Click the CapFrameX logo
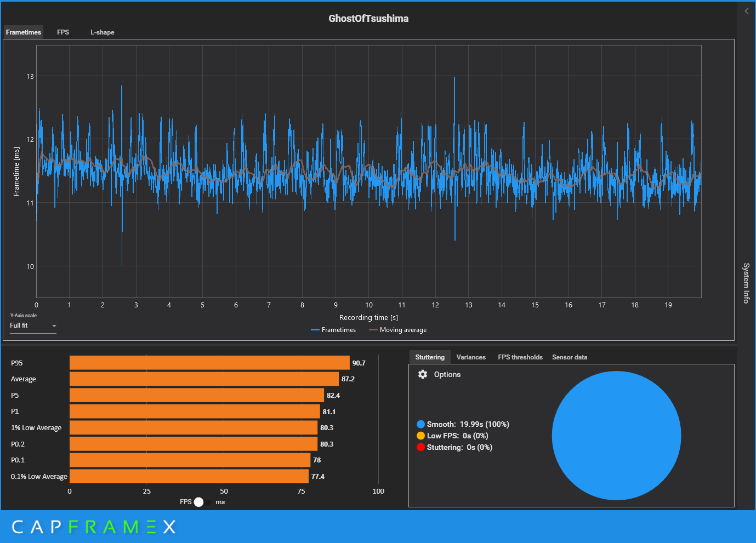This screenshot has width=756, height=543. tap(94, 527)
